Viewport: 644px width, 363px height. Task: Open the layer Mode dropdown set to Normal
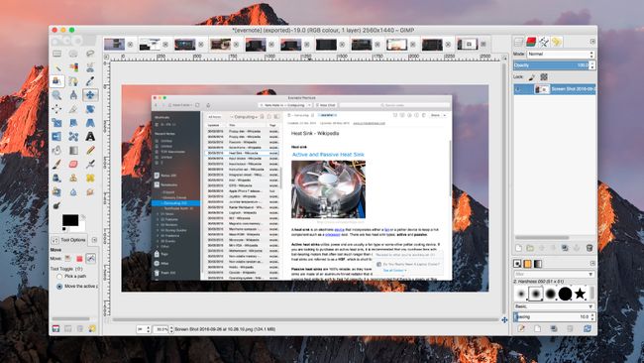561,55
